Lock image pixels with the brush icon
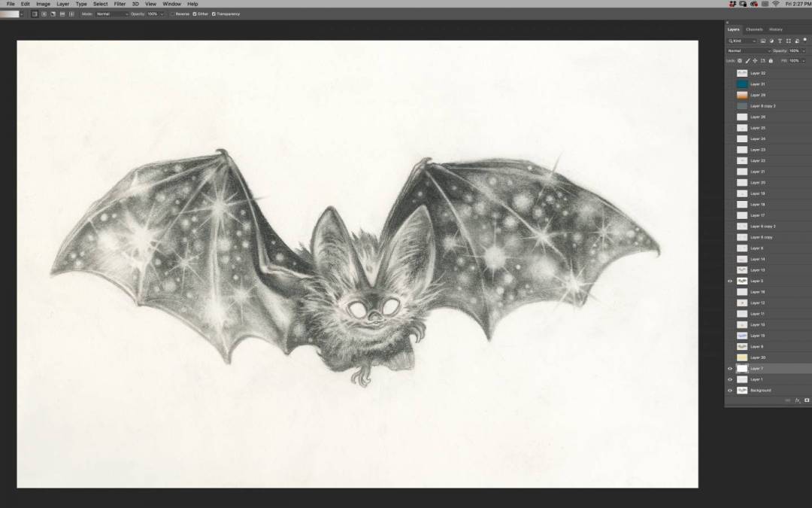This screenshot has height=508, width=812. pyautogui.click(x=747, y=60)
